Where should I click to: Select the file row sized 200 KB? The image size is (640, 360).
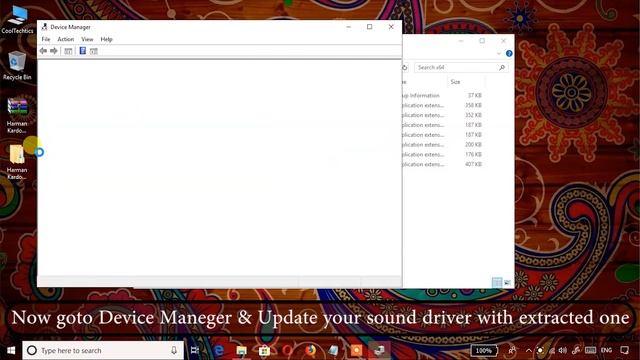pyautogui.click(x=443, y=144)
